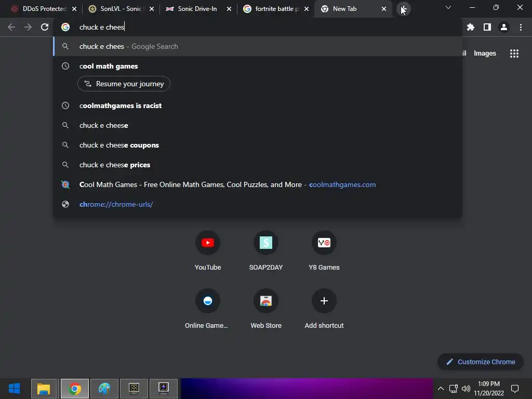The width and height of the screenshot is (532, 399).
Task: Close the fortnite battle tab
Action: tap(307, 9)
